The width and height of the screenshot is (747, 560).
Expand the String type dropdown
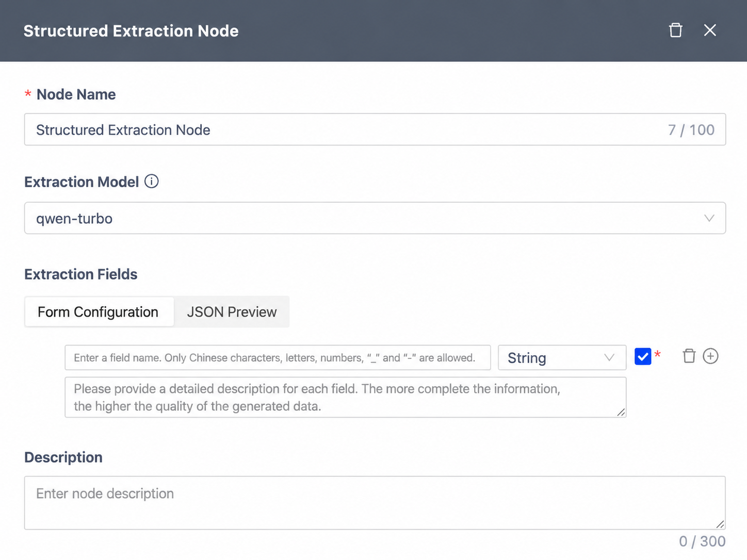[x=562, y=358]
